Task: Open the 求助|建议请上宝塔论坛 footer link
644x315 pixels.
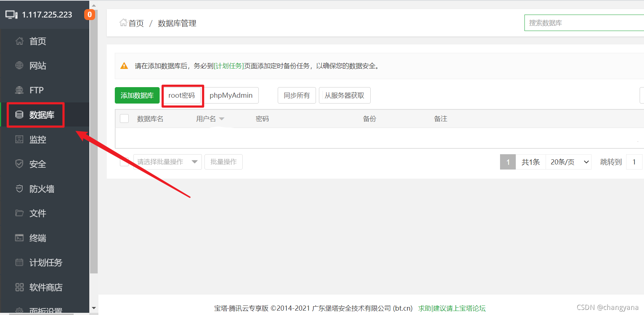Action: tap(452, 308)
